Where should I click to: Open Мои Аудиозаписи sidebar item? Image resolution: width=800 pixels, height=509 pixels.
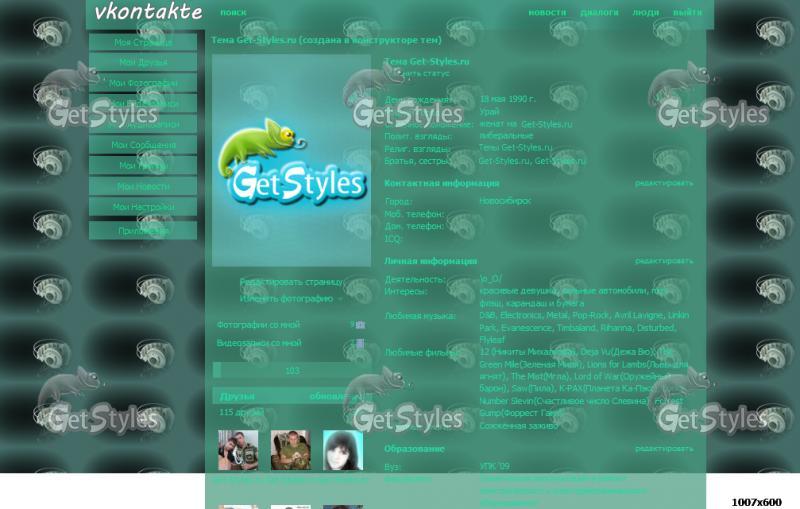[x=143, y=124]
